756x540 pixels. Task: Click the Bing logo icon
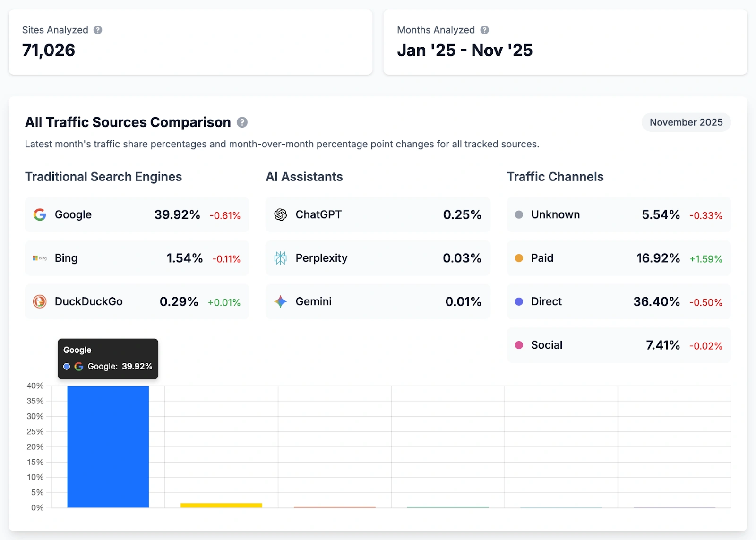coord(40,258)
